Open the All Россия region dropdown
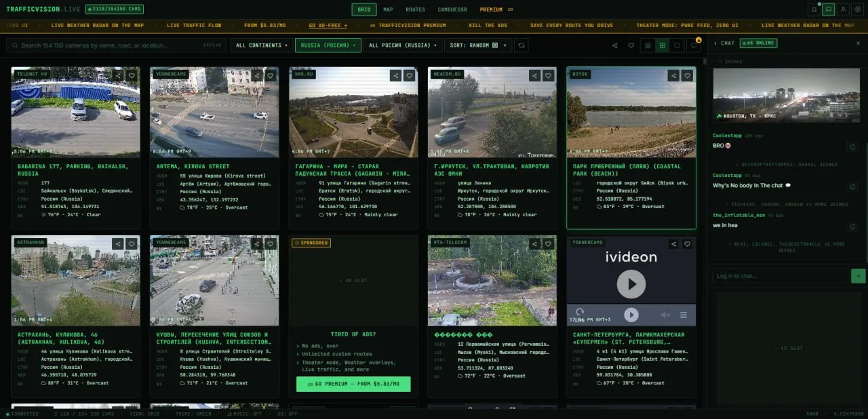The height and width of the screenshot is (419, 868). click(402, 45)
